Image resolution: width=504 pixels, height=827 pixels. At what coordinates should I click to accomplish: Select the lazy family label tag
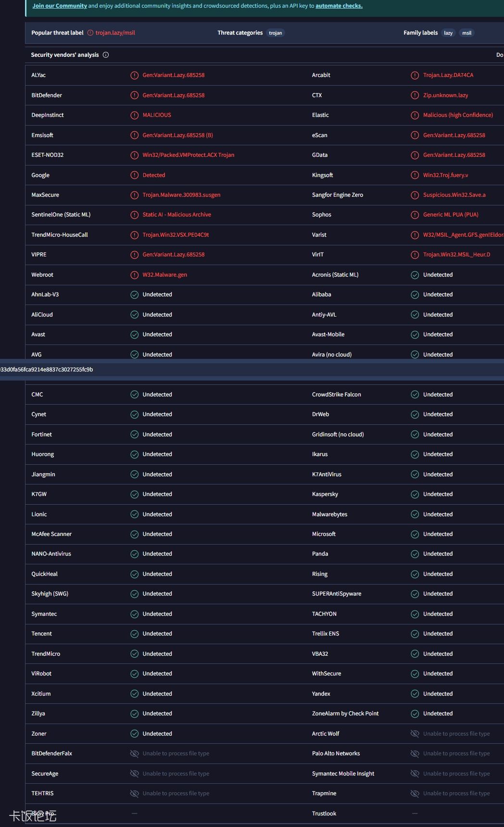tap(448, 33)
